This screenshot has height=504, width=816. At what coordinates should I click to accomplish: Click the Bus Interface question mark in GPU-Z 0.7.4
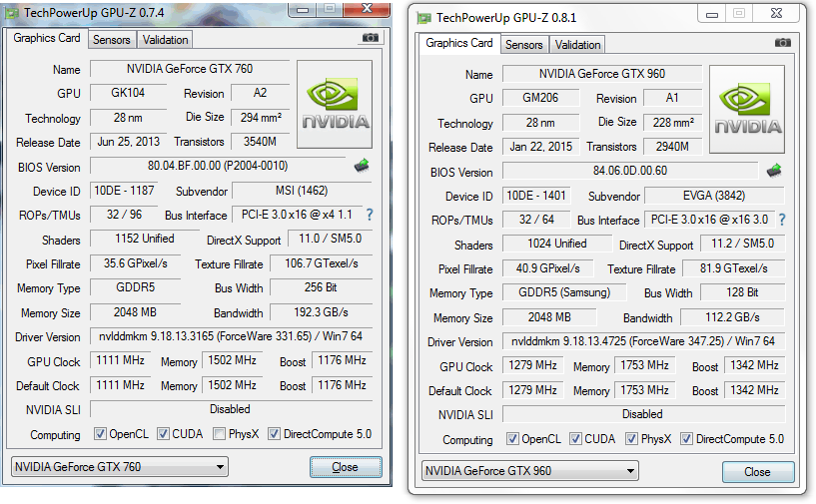click(369, 215)
